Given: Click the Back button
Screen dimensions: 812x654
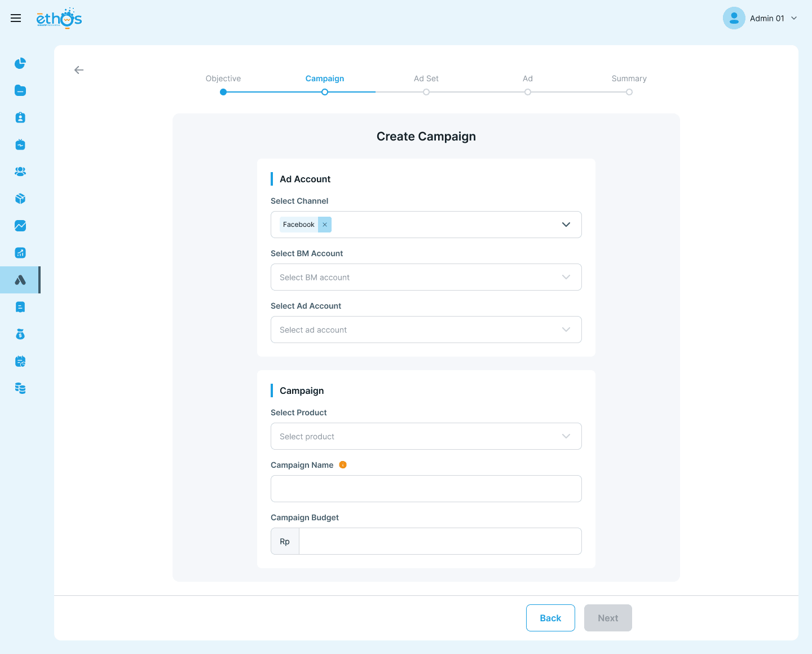Looking at the screenshot, I should coord(550,618).
